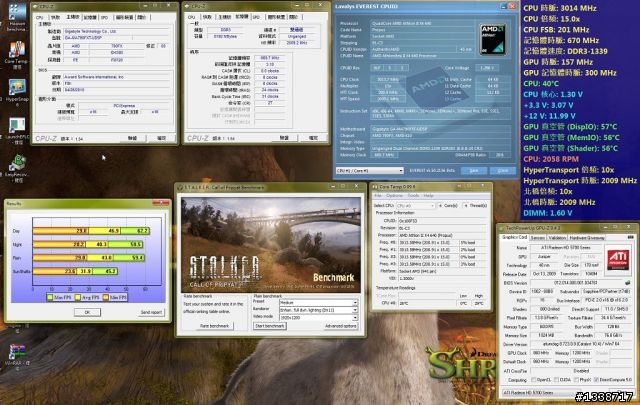The height and width of the screenshot is (405, 640).
Task: Open the Tools menu in Core Temp
Action: point(413,196)
